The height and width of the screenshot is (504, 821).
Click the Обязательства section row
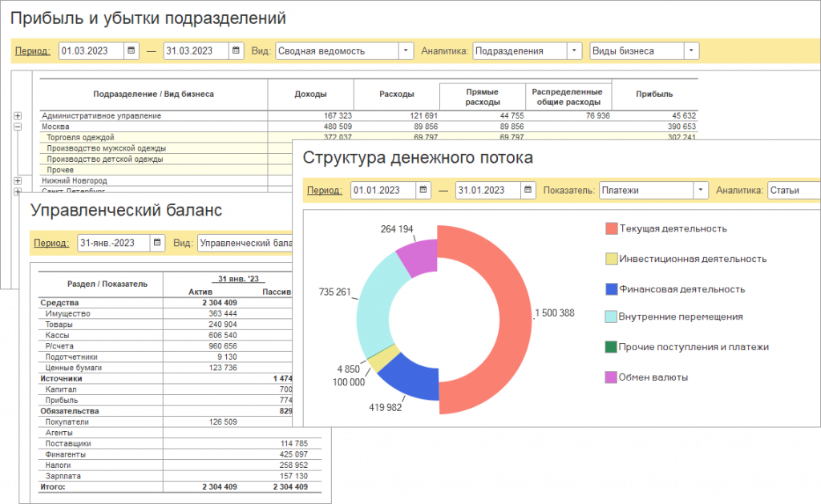pyautogui.click(x=165, y=411)
